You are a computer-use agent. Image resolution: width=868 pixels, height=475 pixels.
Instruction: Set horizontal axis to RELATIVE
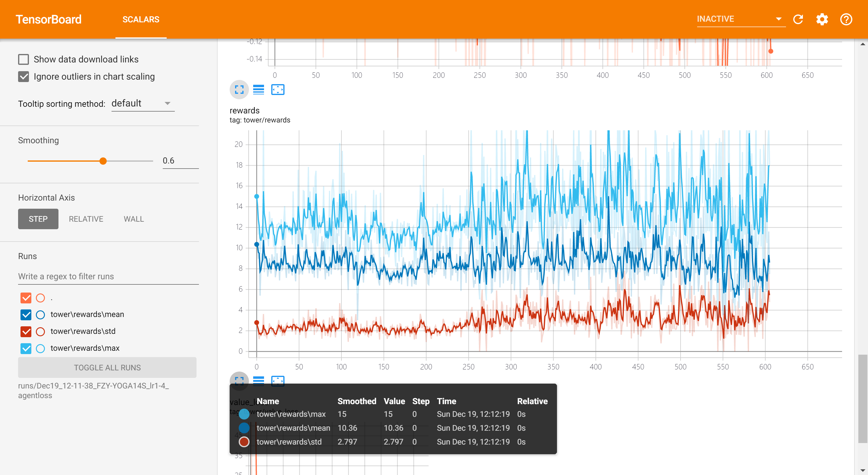coord(86,219)
